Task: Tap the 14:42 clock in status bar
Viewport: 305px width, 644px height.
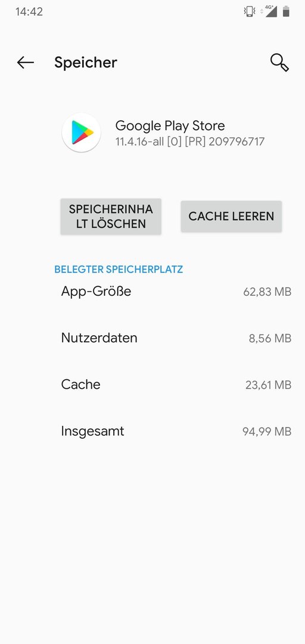Action: click(x=29, y=12)
